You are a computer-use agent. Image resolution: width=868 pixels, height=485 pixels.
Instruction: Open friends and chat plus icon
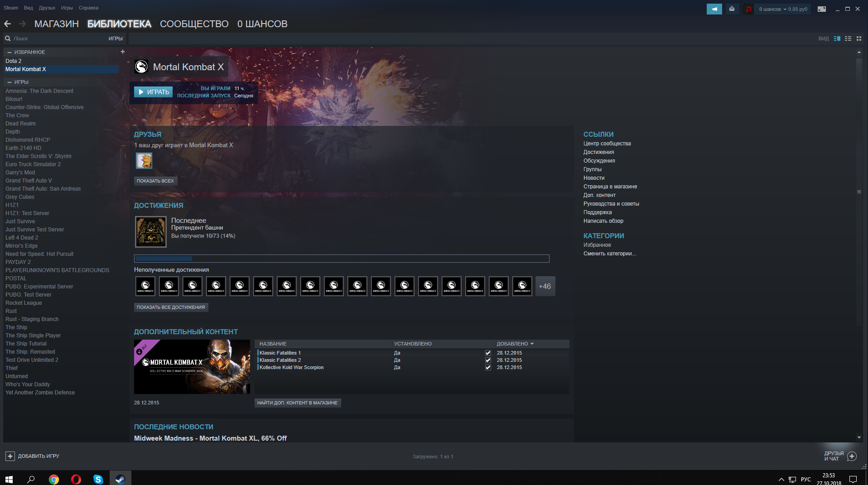click(852, 456)
